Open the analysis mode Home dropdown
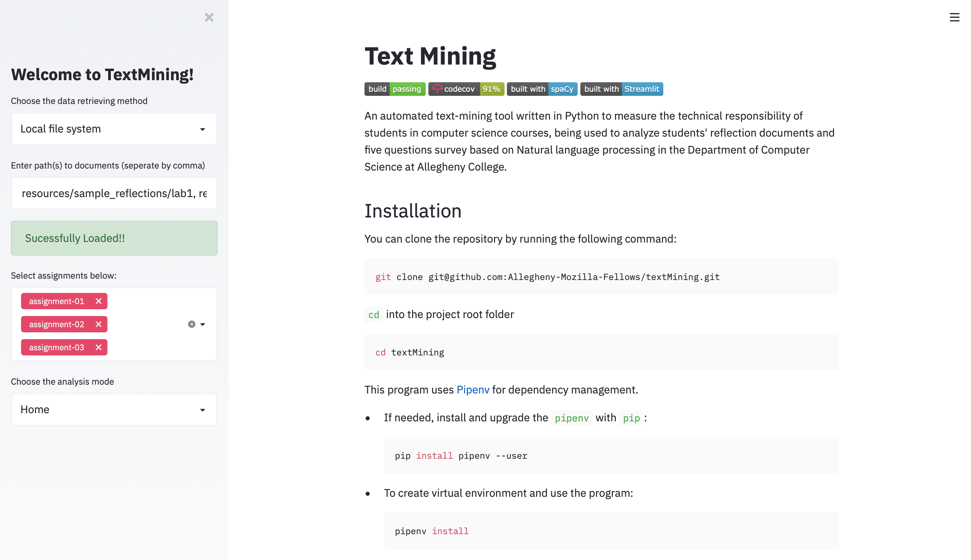This screenshot has height=560, width=971. (114, 409)
